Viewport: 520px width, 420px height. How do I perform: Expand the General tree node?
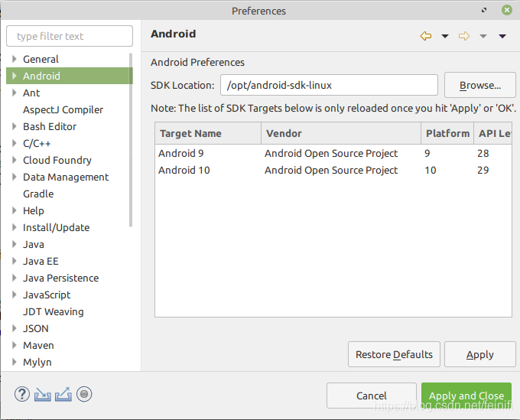pos(14,59)
